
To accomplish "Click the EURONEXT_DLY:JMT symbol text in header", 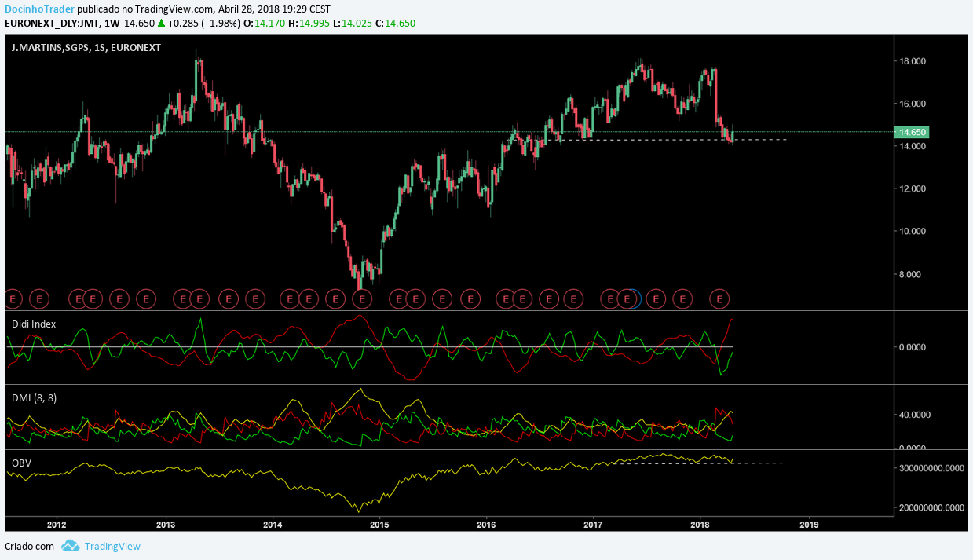I will point(53,24).
